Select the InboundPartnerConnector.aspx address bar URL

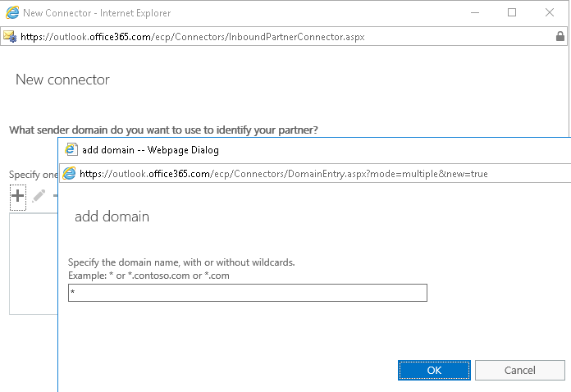click(x=193, y=36)
